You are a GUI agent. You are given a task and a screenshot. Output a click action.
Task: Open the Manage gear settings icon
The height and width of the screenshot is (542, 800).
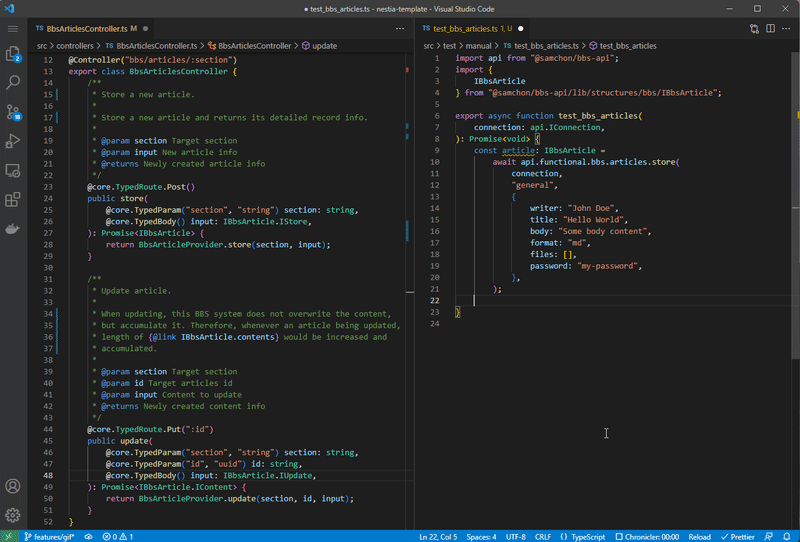click(13, 515)
